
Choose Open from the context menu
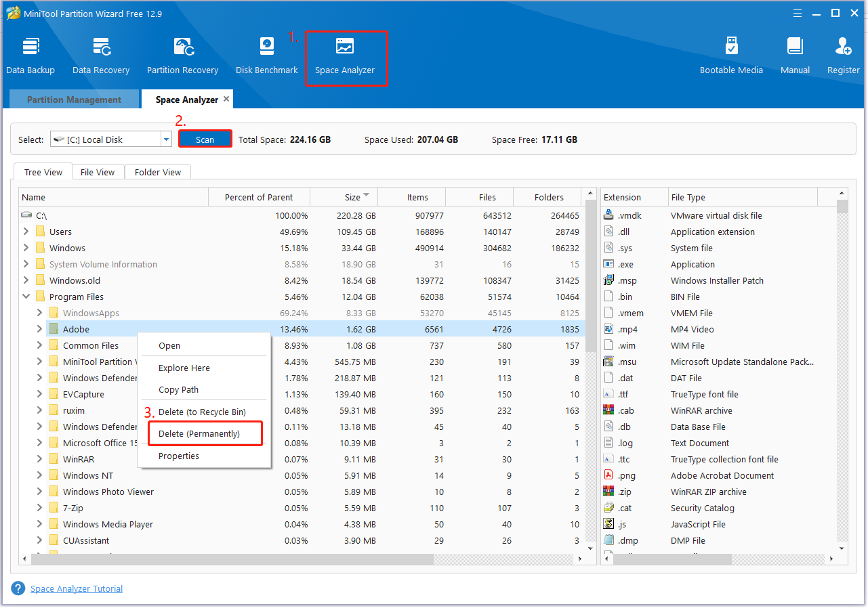204,345
